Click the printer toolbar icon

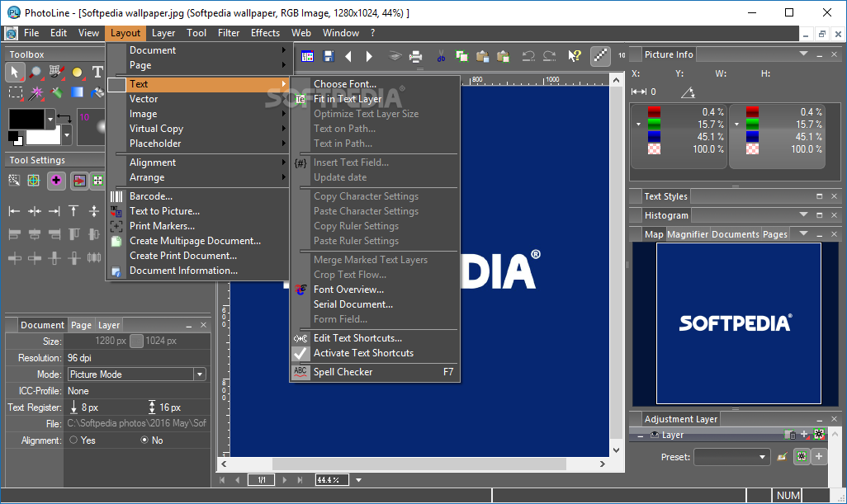[x=415, y=56]
